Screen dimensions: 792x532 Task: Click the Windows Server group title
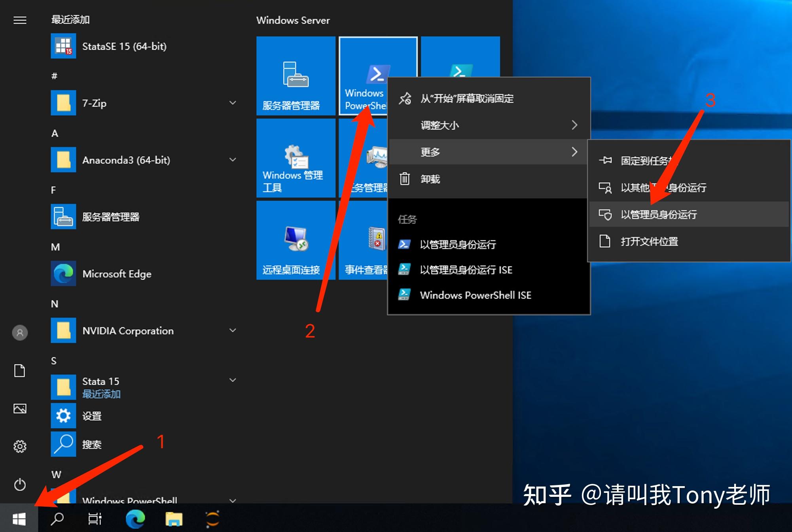pyautogui.click(x=293, y=20)
